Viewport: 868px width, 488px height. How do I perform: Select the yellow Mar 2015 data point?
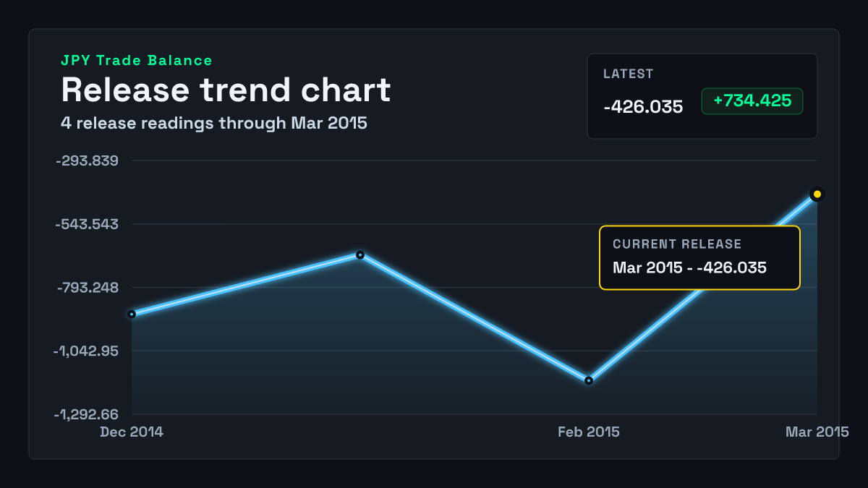[817, 194]
